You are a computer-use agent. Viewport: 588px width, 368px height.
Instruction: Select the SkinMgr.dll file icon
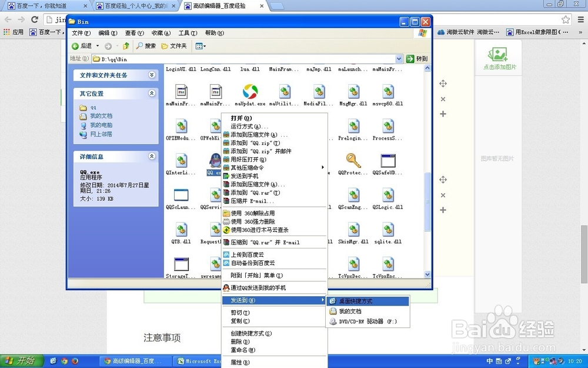click(353, 230)
